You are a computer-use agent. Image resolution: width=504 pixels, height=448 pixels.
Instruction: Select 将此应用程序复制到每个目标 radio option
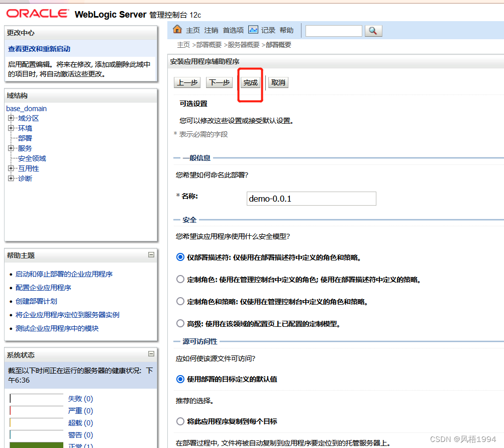point(180,421)
